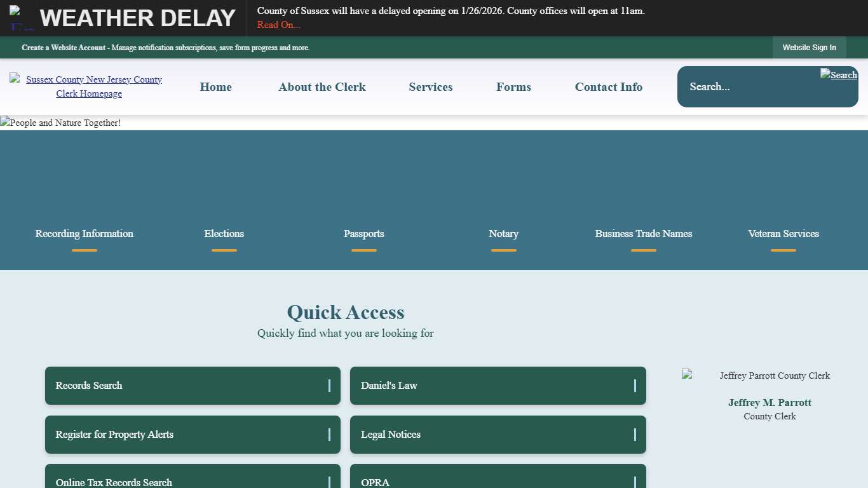The image size is (868, 488).
Task: Open the Passports link
Action: [x=363, y=234]
